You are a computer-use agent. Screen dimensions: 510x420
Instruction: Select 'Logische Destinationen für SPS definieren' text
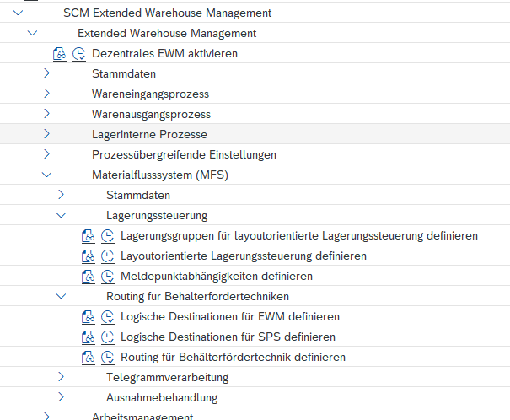click(228, 337)
